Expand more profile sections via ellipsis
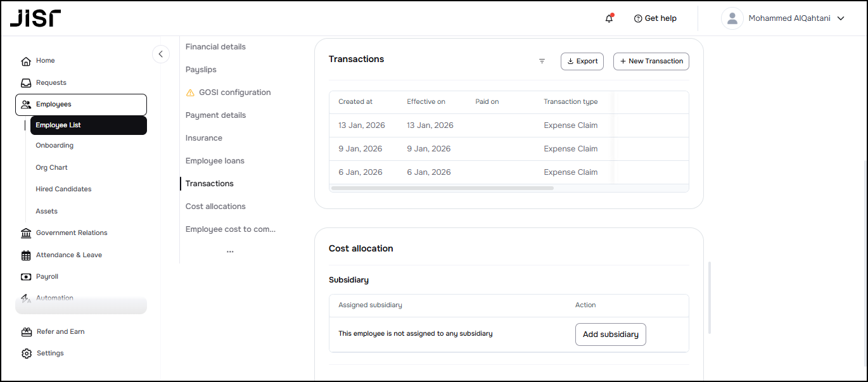Image resolution: width=868 pixels, height=382 pixels. 230,251
